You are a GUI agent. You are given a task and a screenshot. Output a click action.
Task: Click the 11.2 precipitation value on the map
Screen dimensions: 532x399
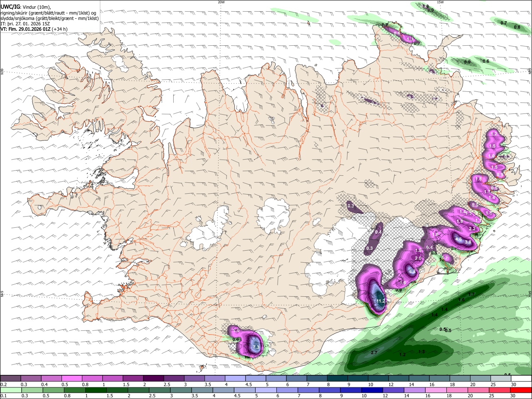[381, 301]
